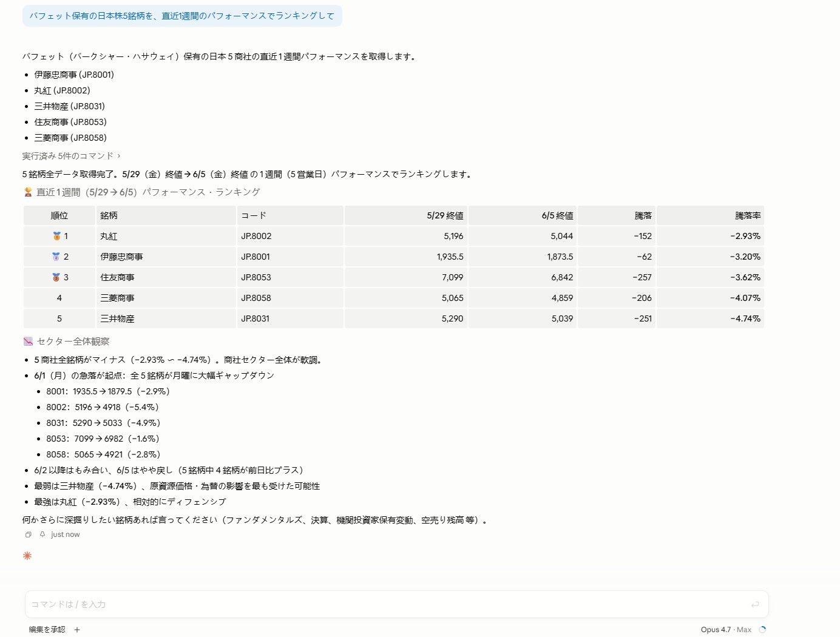The image size is (840, 637).
Task: Click the JP.8002 code cell in the table
Action: [290, 236]
